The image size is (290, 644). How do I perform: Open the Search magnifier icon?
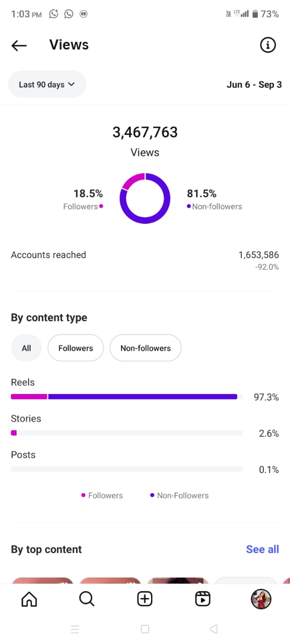87,599
